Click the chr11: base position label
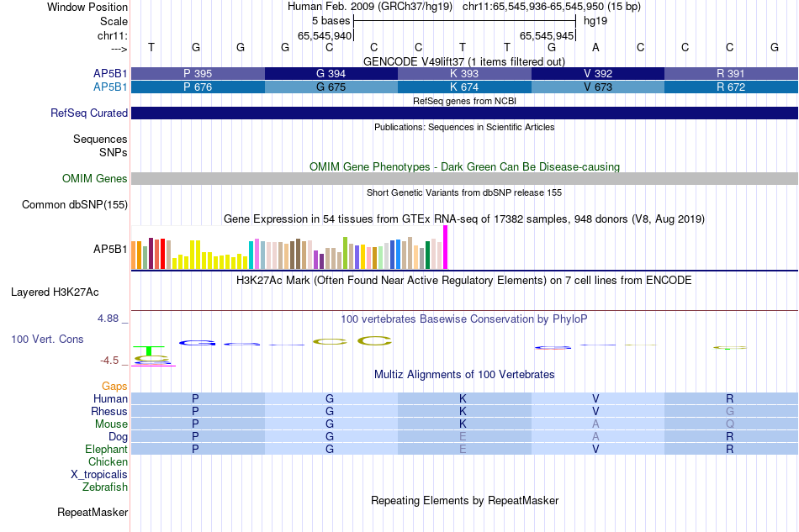This screenshot has width=799, height=532. click(112, 35)
